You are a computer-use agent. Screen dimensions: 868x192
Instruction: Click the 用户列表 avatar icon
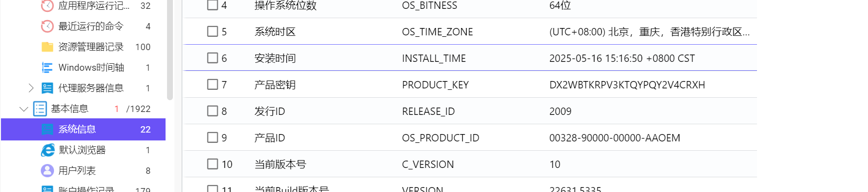(47, 170)
